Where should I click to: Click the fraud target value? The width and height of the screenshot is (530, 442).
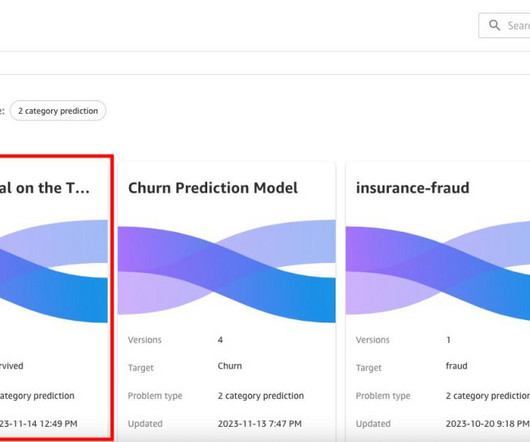click(x=456, y=366)
